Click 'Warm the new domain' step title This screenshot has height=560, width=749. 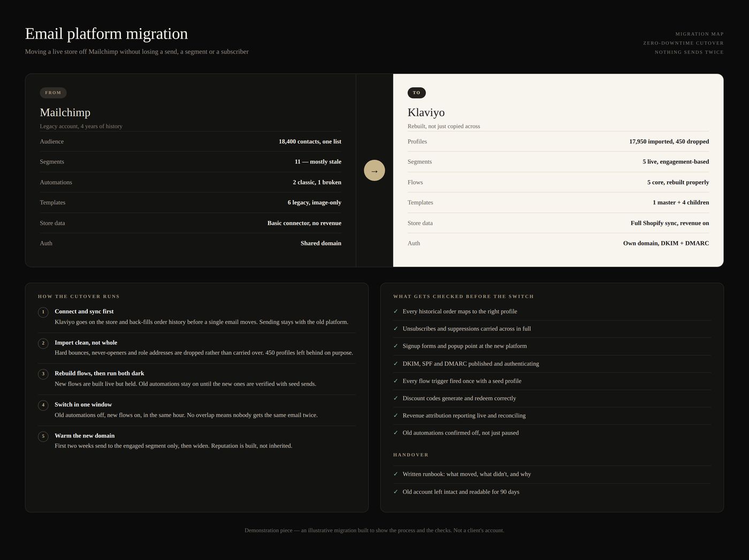click(85, 436)
